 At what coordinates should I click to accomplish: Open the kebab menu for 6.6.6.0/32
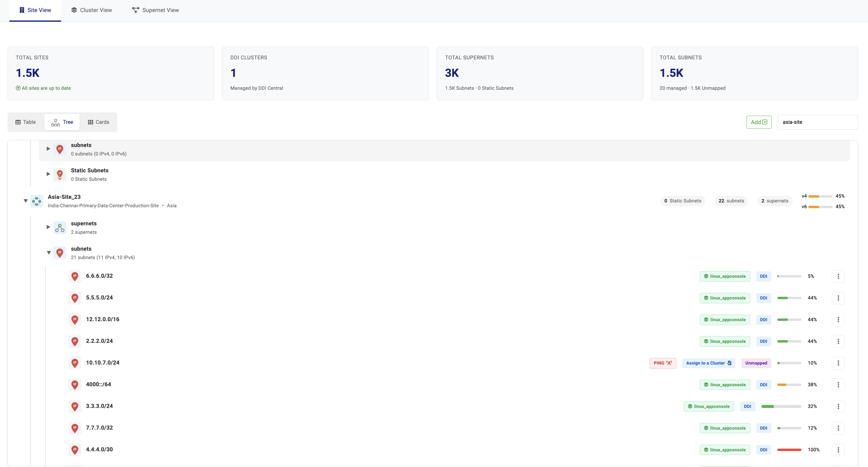pos(839,276)
